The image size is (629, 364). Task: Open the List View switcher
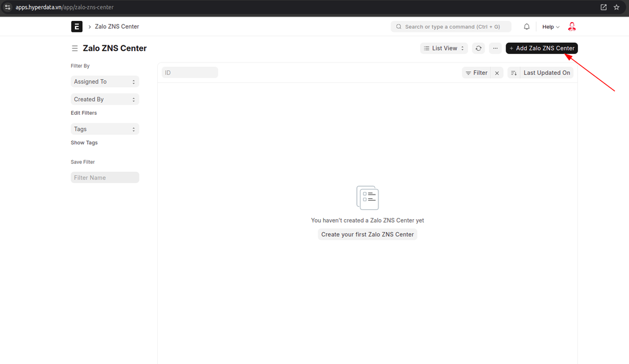point(444,48)
